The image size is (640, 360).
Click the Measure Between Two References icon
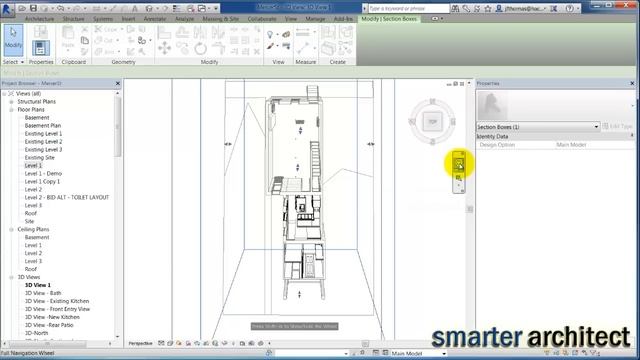[x=303, y=31]
